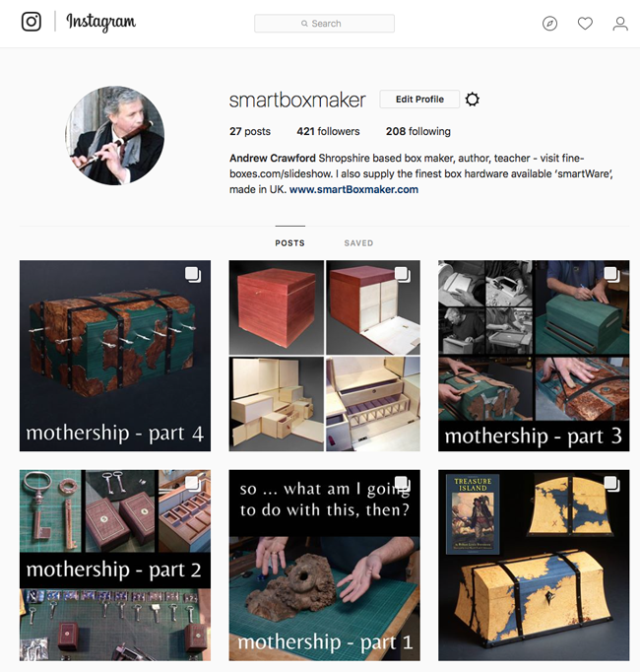
Task: Click the carousel icon on the Treasure Island post
Action: click(x=611, y=484)
